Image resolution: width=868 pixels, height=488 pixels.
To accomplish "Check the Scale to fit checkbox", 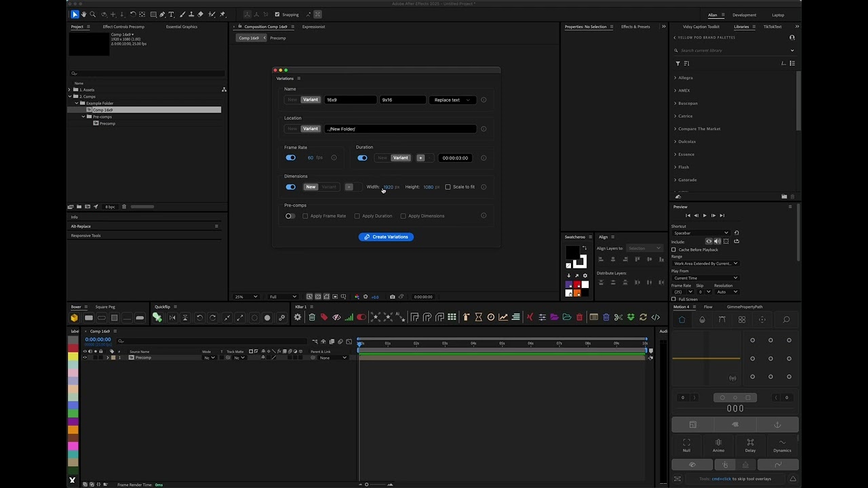I will (x=448, y=187).
